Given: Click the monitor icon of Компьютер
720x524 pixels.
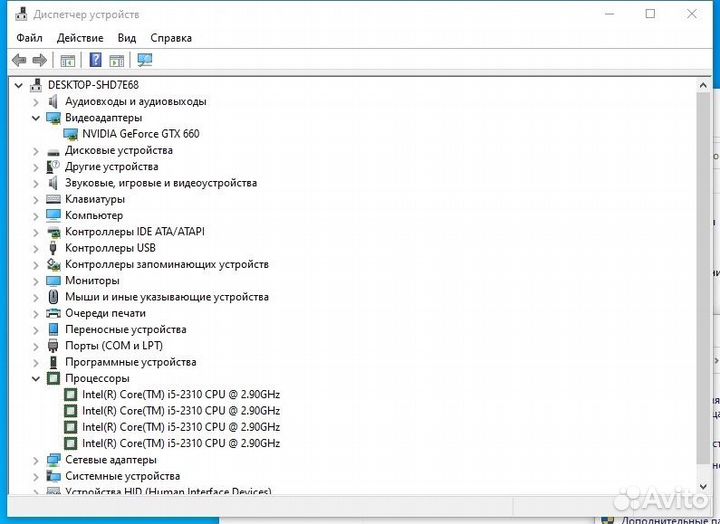Looking at the screenshot, I should 53,215.
